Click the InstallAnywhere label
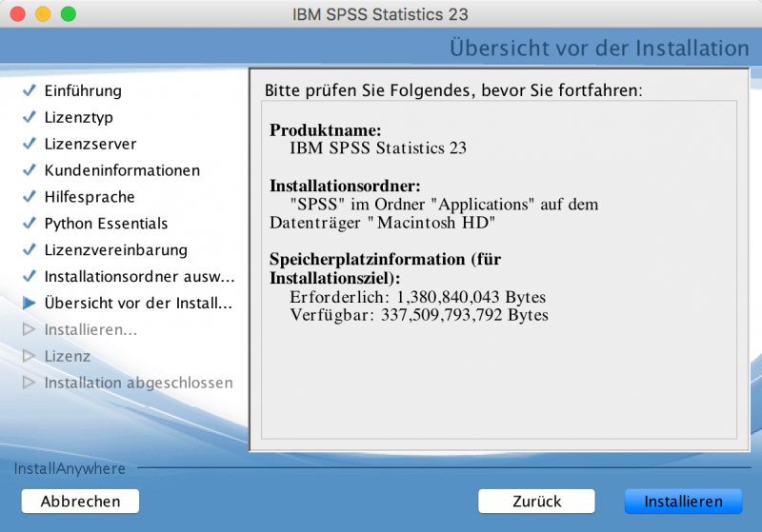Screen dimensions: 762x532 pos(70,468)
